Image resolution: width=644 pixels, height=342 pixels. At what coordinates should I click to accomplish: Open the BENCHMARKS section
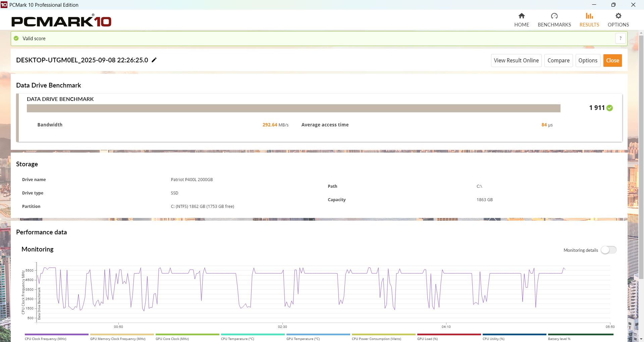point(554,20)
